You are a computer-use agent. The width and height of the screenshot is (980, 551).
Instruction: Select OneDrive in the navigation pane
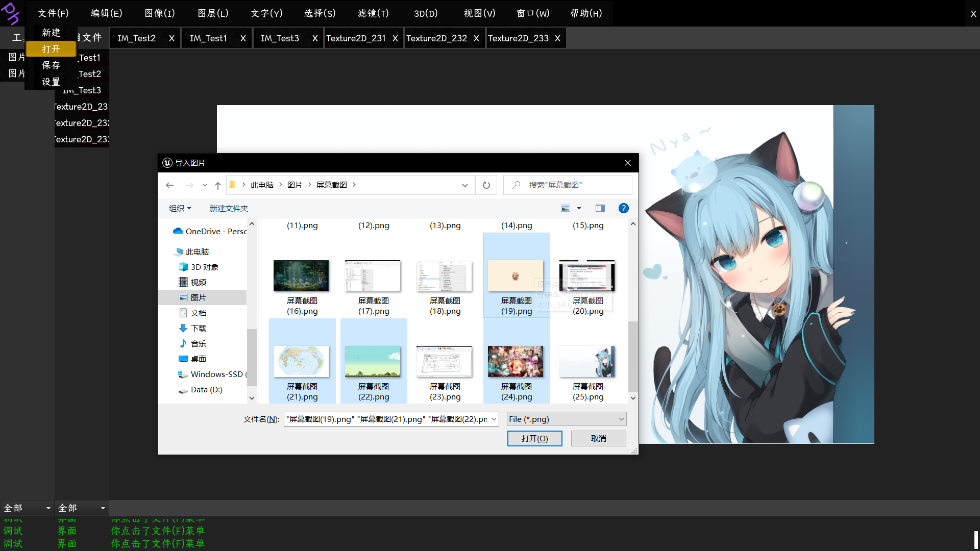209,231
